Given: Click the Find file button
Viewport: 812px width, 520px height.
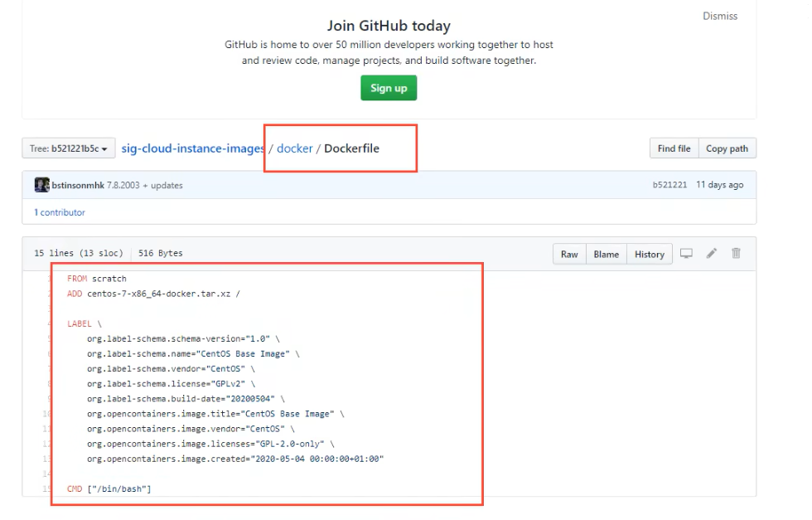Looking at the screenshot, I should 674,149.
